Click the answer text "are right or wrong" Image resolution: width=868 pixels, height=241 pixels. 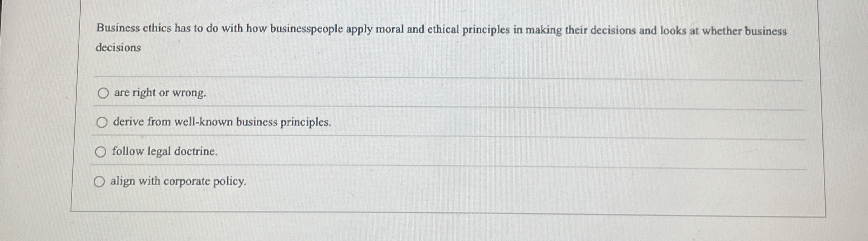(x=159, y=93)
